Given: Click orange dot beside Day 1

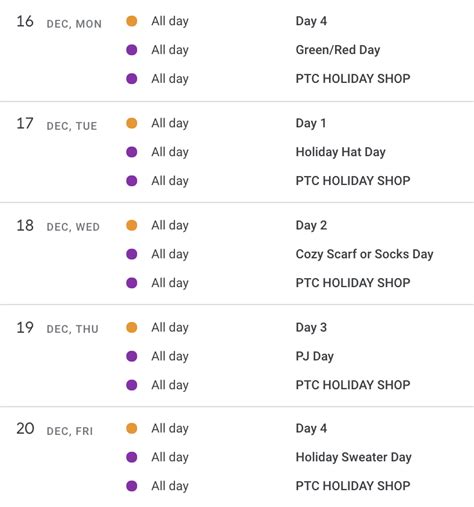Looking at the screenshot, I should pos(132,123).
